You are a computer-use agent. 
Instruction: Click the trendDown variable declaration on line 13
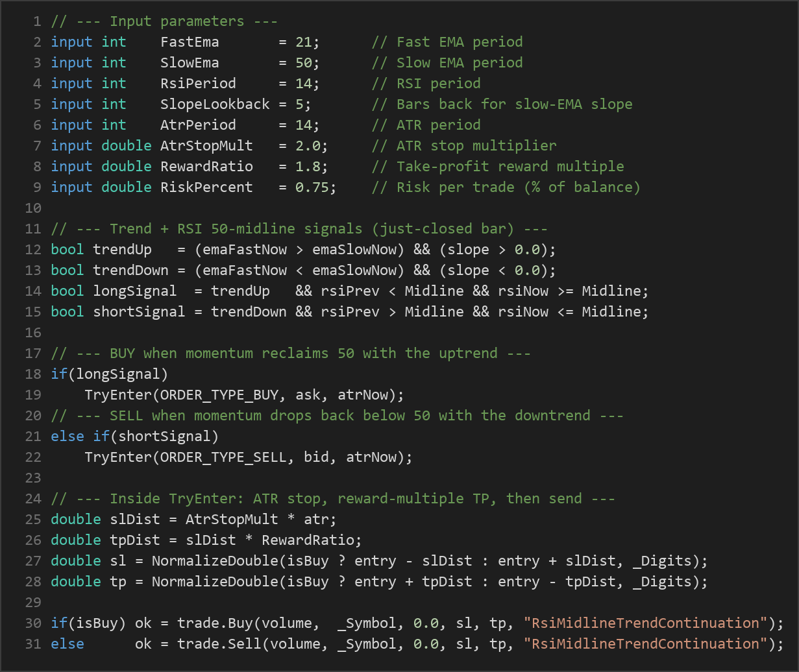130,270
